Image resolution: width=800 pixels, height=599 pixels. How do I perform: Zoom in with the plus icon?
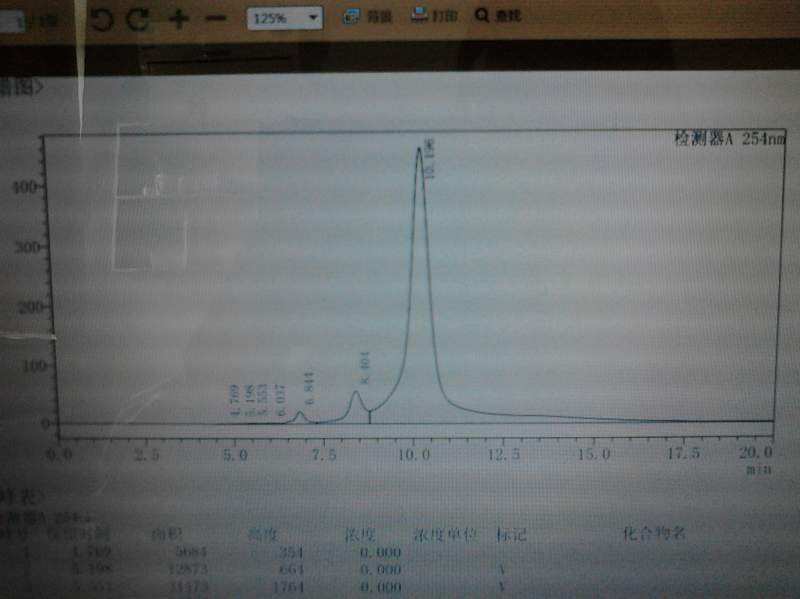179,19
